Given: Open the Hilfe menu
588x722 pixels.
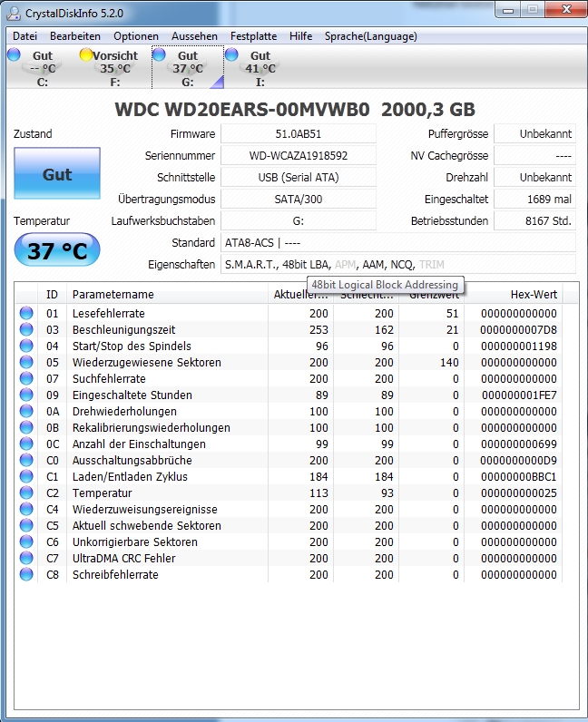Looking at the screenshot, I should coord(301,36).
